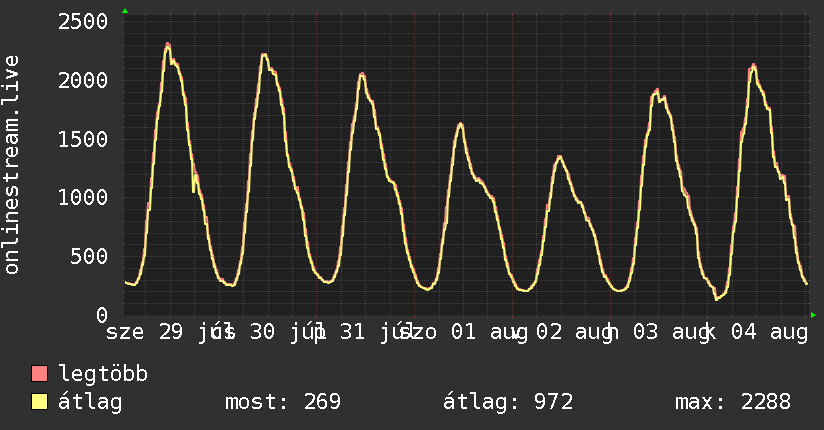Click the '04 aug' date label
This screenshot has height=430, width=824.
769,333
